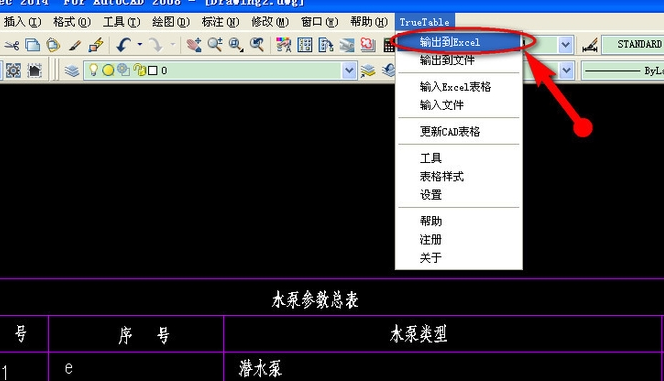664x381 pixels.
Task: Choose 表格样式 menu entry
Action: pyautogui.click(x=459, y=176)
